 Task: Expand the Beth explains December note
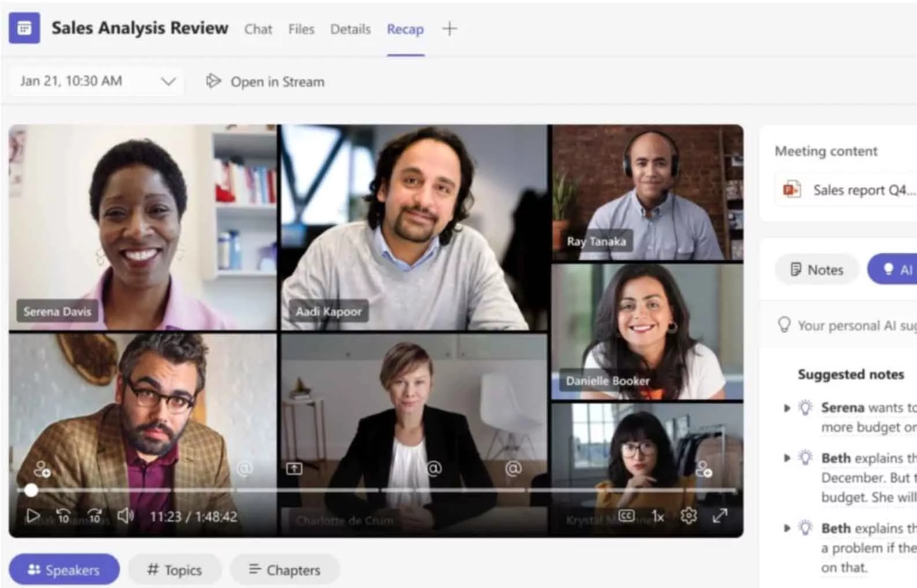pyautogui.click(x=787, y=458)
